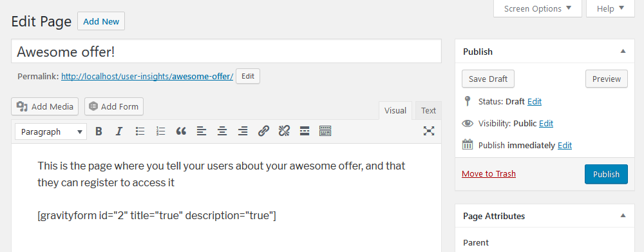
Task: Collapse the Publish meta box
Action: pos(623,52)
